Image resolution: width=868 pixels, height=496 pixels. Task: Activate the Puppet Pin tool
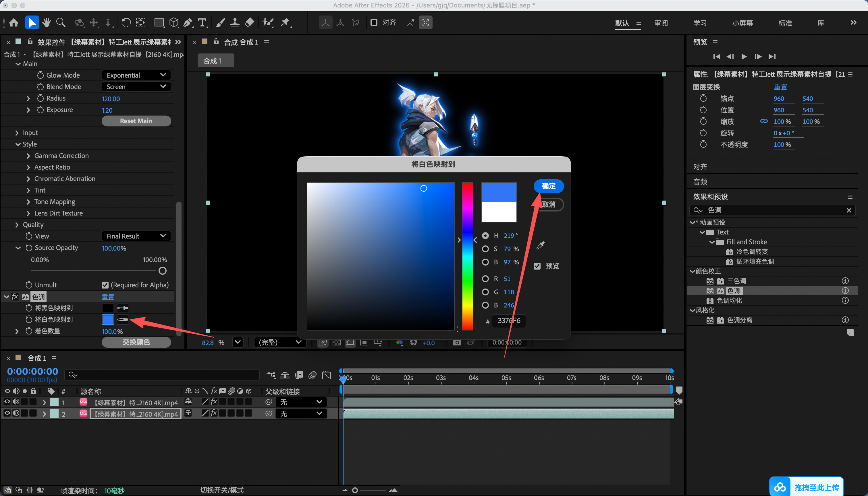pyautogui.click(x=285, y=22)
